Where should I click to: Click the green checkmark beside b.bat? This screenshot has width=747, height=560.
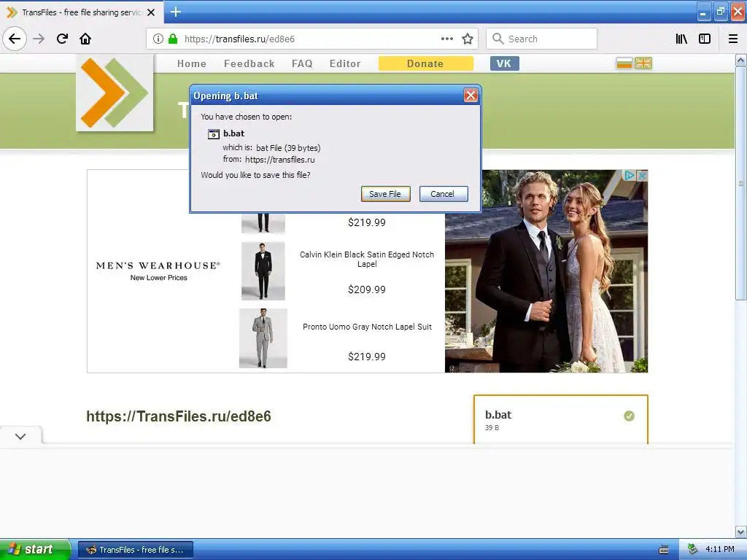coord(629,416)
